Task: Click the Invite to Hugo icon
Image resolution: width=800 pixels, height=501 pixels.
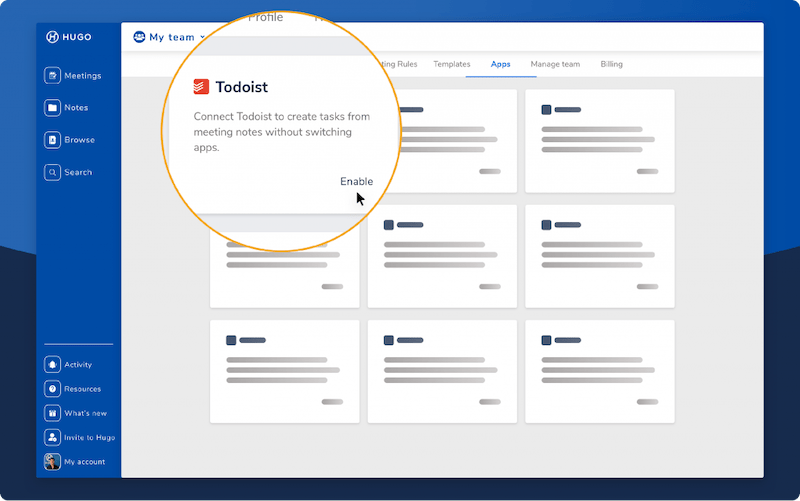Action: [52, 438]
